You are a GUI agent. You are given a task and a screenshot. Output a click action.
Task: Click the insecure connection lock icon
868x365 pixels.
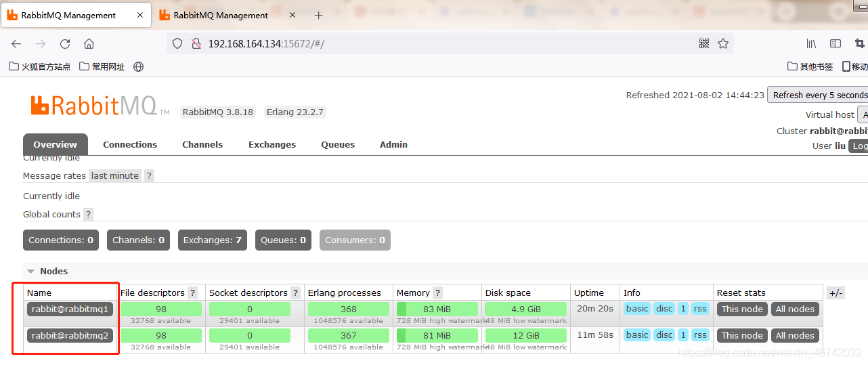196,43
